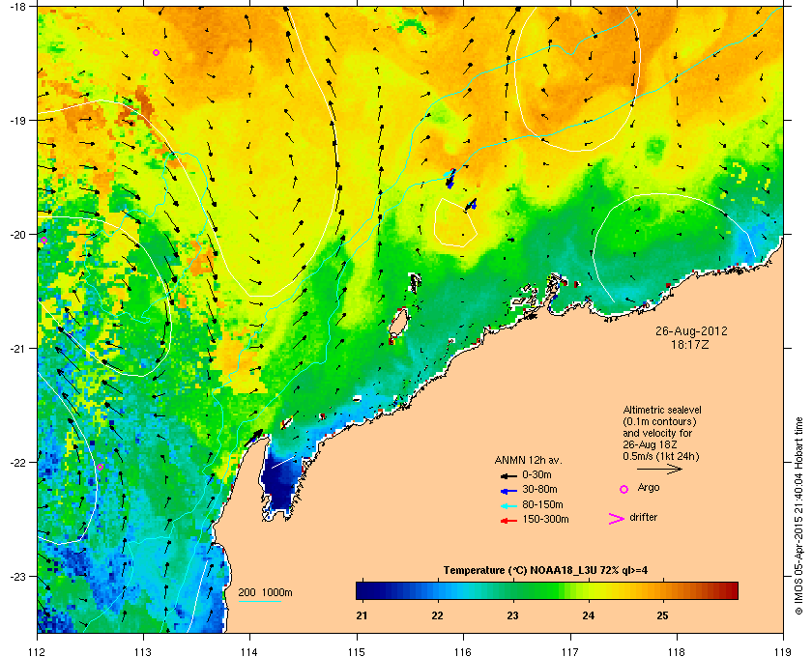Viewport: 812px width, 657px height.
Task: Click the 0.5m/s velocity scale arrow
Action: [659, 470]
